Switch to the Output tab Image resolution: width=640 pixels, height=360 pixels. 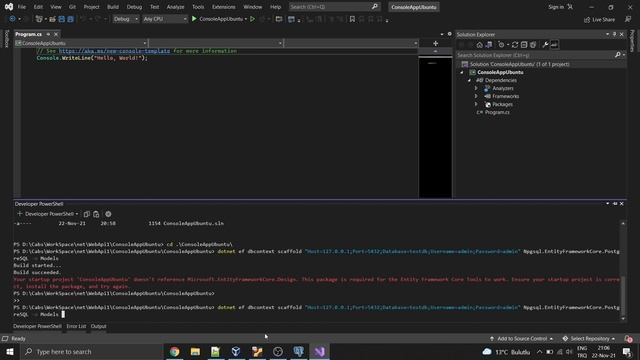pos(98,327)
